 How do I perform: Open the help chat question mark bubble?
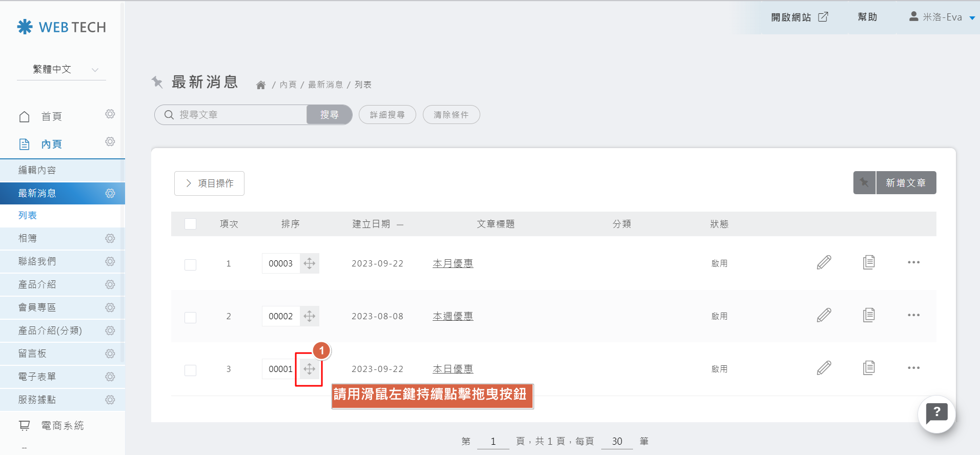936,413
